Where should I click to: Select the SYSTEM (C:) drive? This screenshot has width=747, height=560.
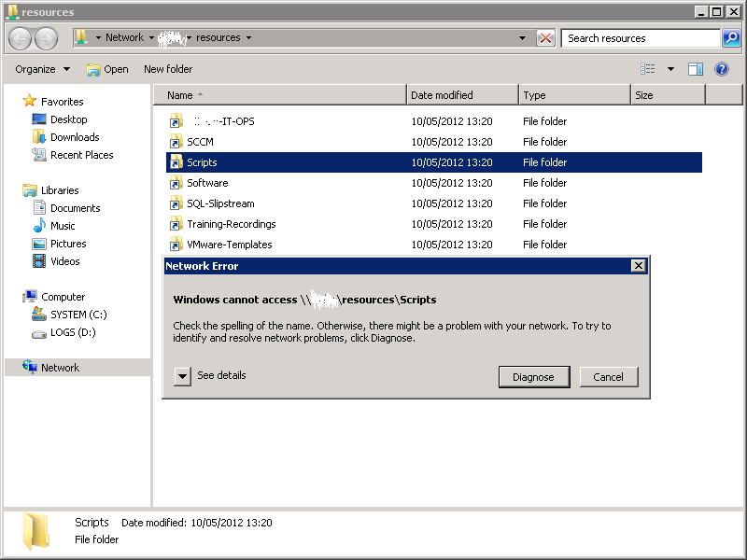tap(78, 315)
